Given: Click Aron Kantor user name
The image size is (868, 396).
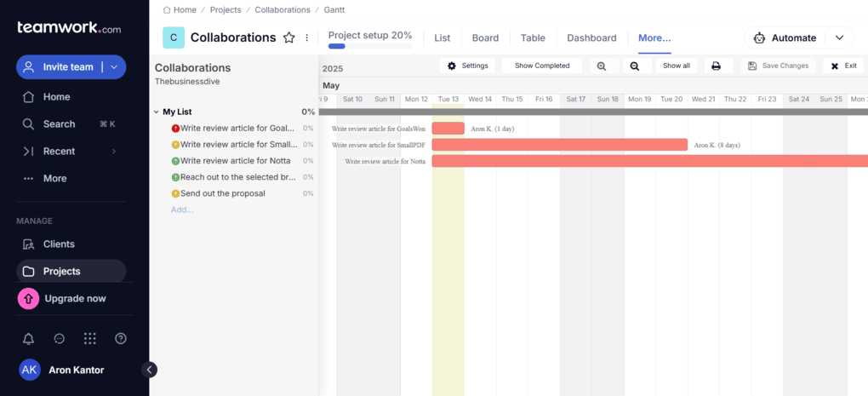Looking at the screenshot, I should click(x=77, y=370).
